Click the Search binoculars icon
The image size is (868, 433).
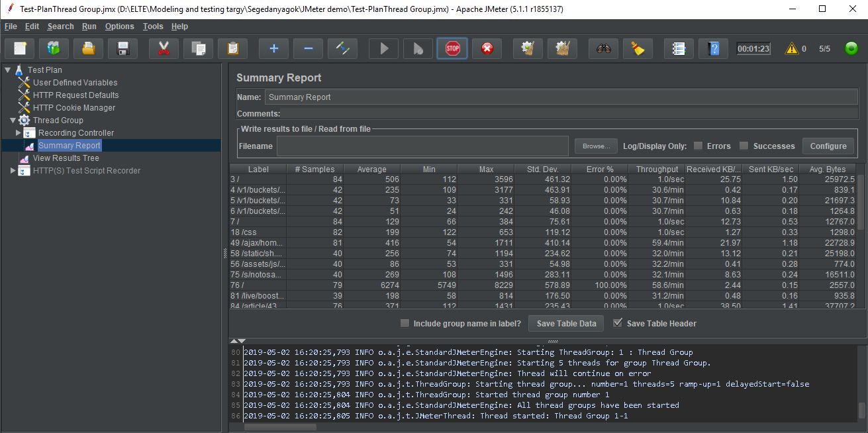pyautogui.click(x=603, y=48)
